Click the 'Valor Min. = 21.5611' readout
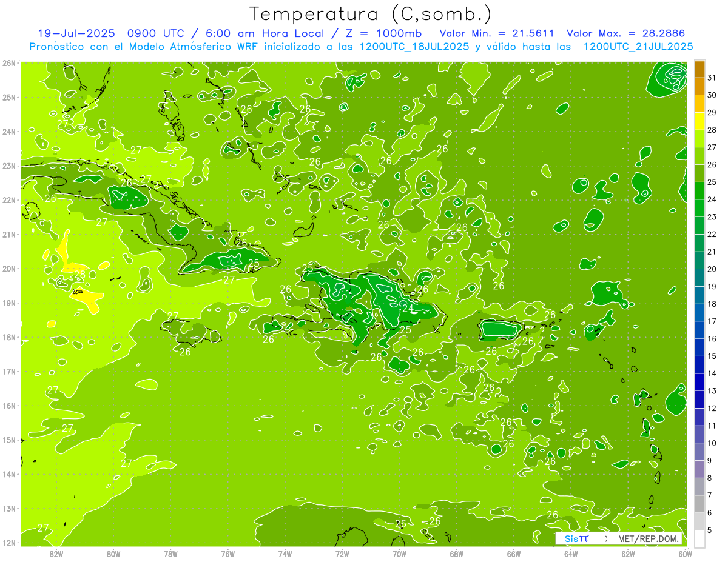The height and width of the screenshot is (562, 728). point(496,33)
